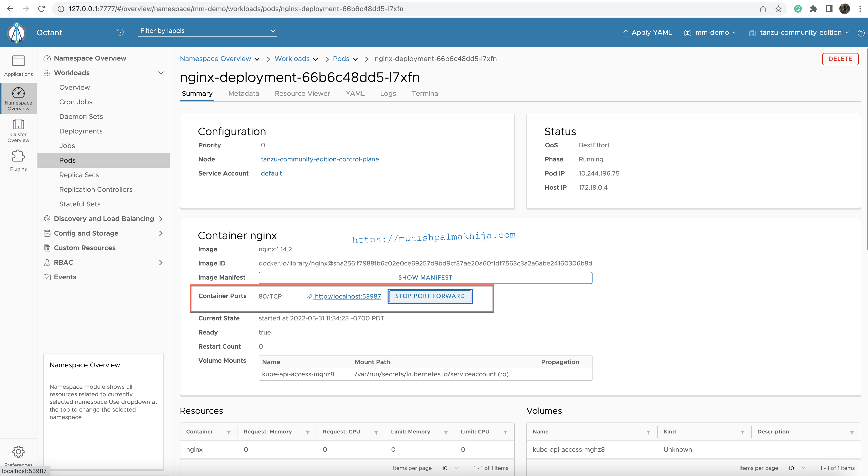Open the history clock icon
Viewport: 868px width, 476px height.
point(120,32)
